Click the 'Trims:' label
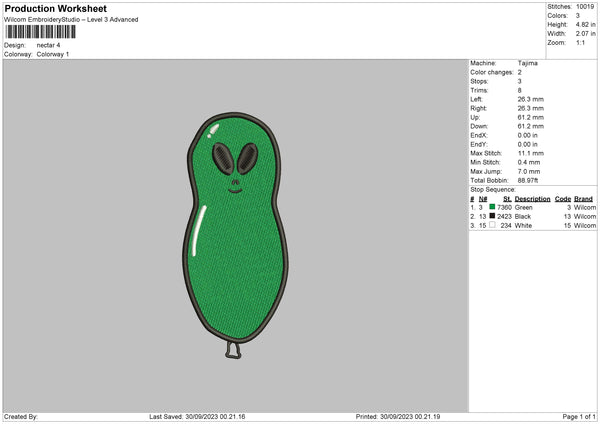Screen dimensions: 600x424 point(479,90)
